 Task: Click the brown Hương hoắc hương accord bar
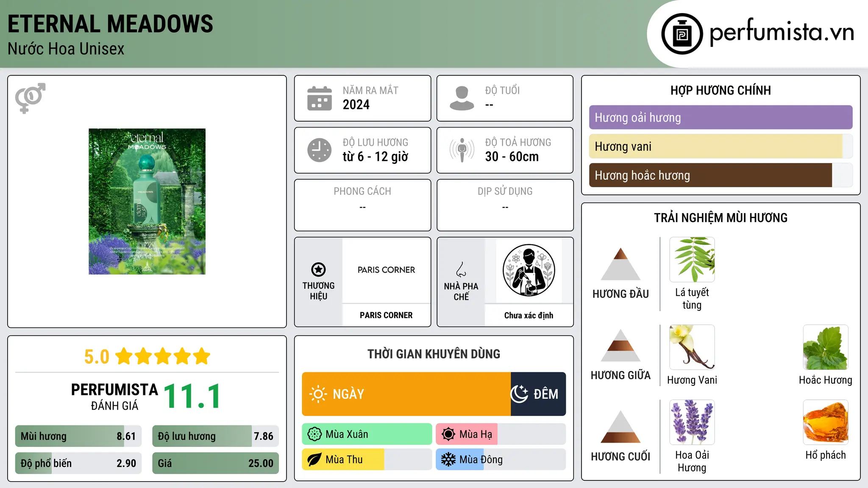pos(721,175)
